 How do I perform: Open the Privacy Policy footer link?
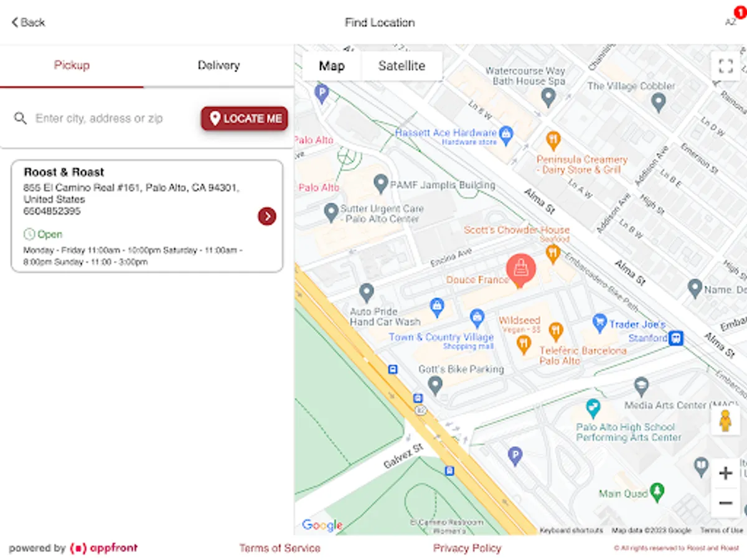pos(467,548)
